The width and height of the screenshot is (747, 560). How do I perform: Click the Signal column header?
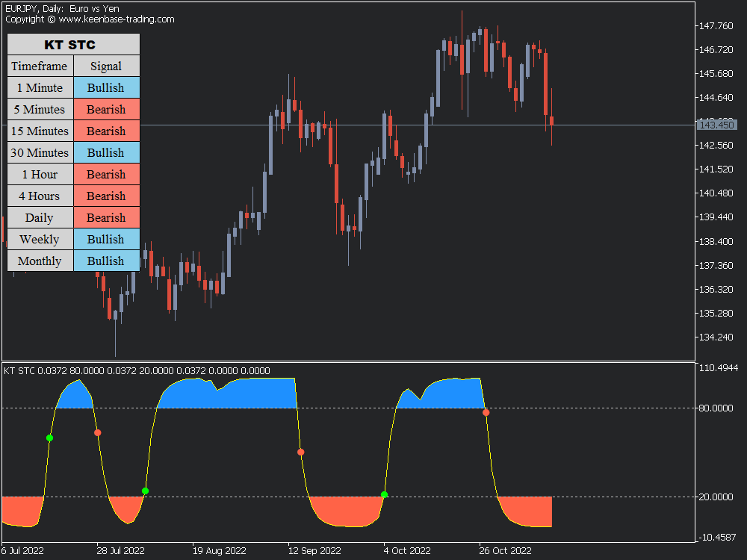click(107, 66)
